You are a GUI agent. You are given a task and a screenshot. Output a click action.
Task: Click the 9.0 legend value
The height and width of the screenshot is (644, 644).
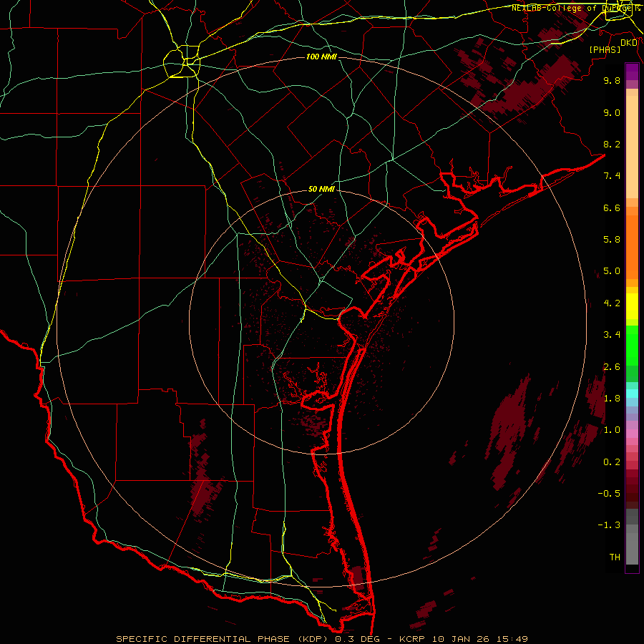click(612, 112)
